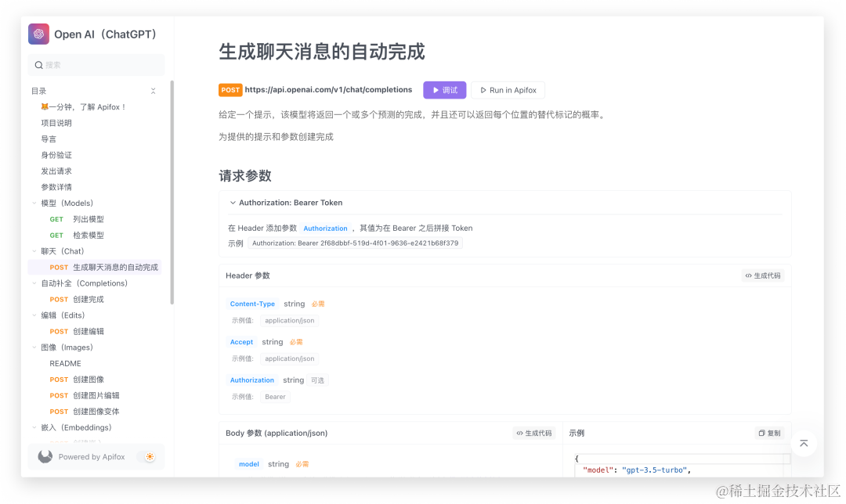The image size is (846, 504).
Task: Click the Content-Type parameter name
Action: [x=252, y=304]
